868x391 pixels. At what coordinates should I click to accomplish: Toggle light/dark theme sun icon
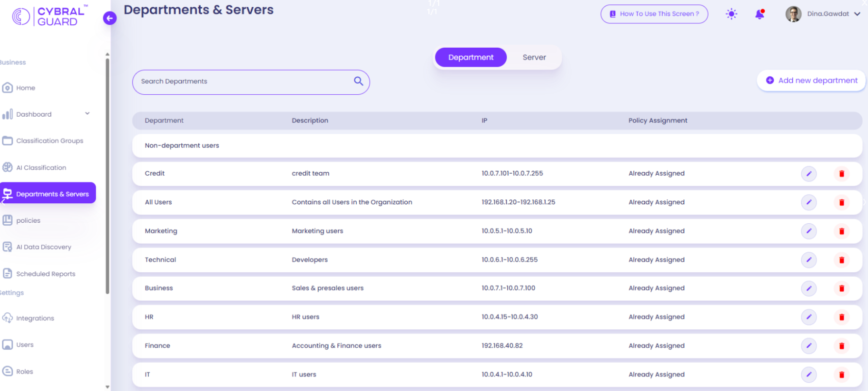(x=731, y=14)
